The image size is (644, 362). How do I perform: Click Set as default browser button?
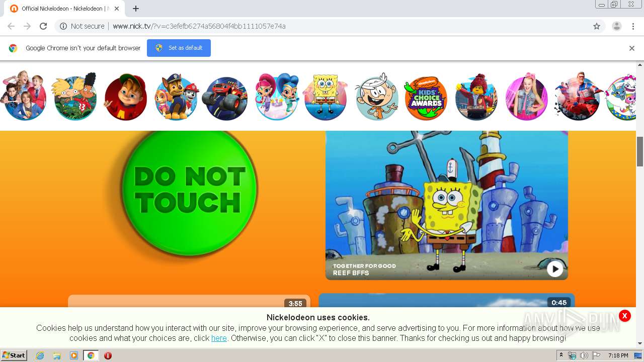[x=179, y=48]
